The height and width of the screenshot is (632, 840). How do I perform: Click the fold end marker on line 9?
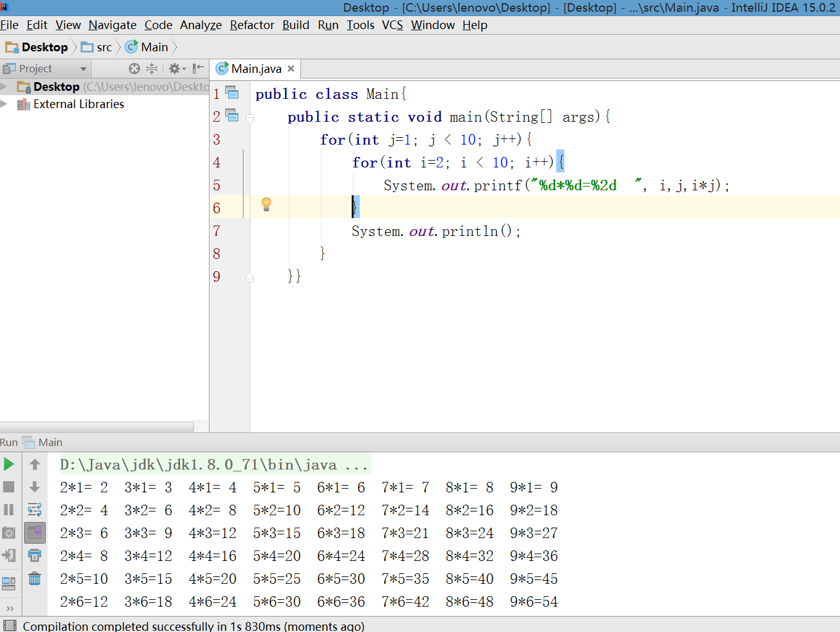tap(250, 278)
